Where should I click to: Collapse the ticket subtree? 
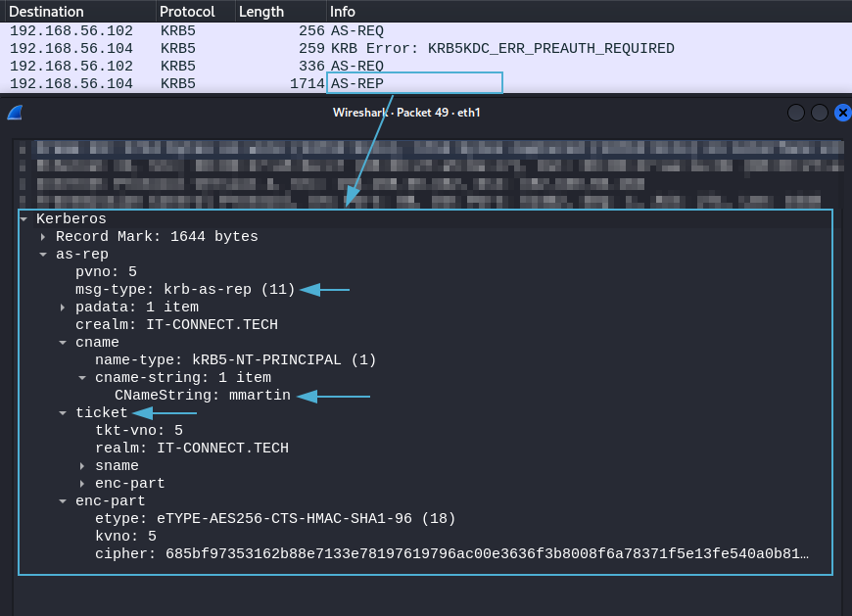[x=64, y=413]
